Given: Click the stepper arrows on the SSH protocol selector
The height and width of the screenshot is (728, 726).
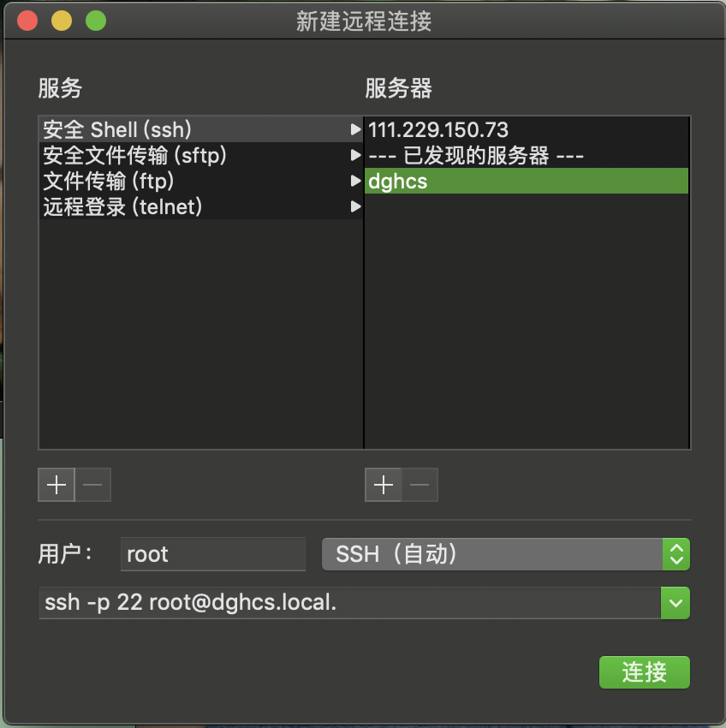Looking at the screenshot, I should click(675, 554).
